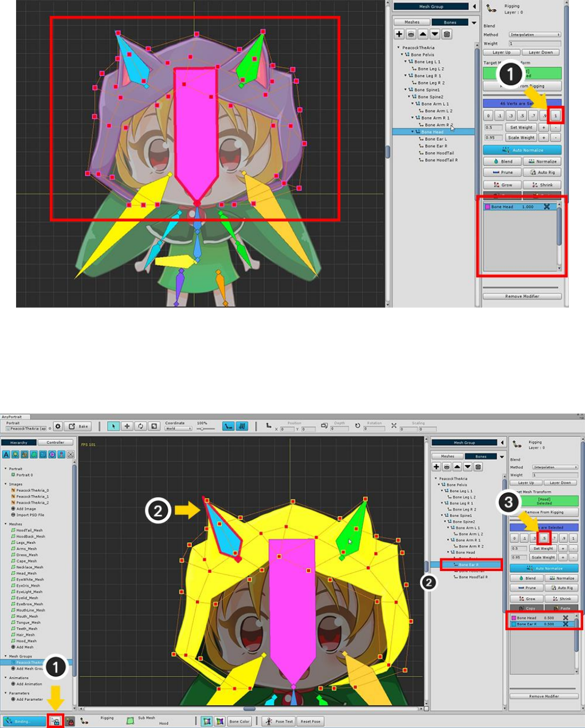
Task: Toggle physics preview icon in lower top toolbar
Action: click(x=242, y=426)
